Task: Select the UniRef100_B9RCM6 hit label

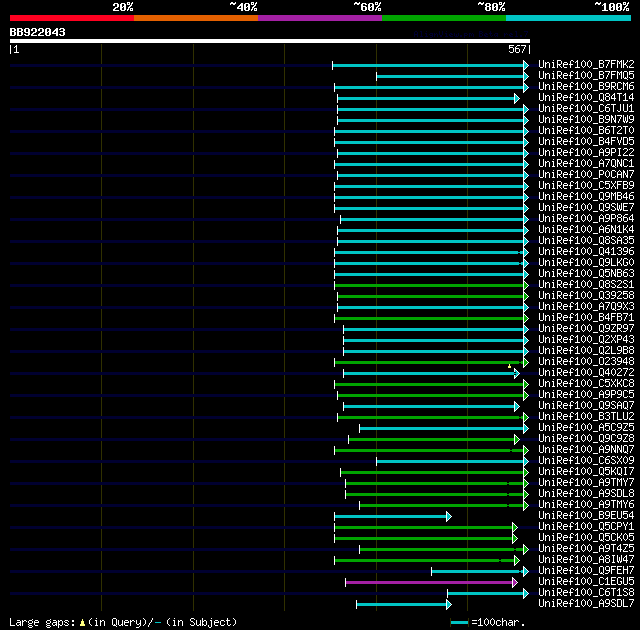Action: point(586,87)
